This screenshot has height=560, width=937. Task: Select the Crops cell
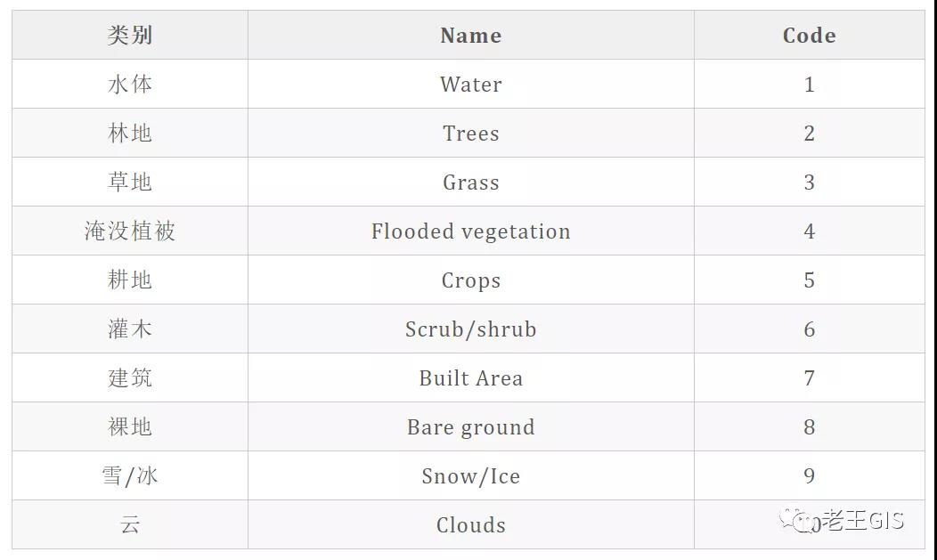click(470, 280)
